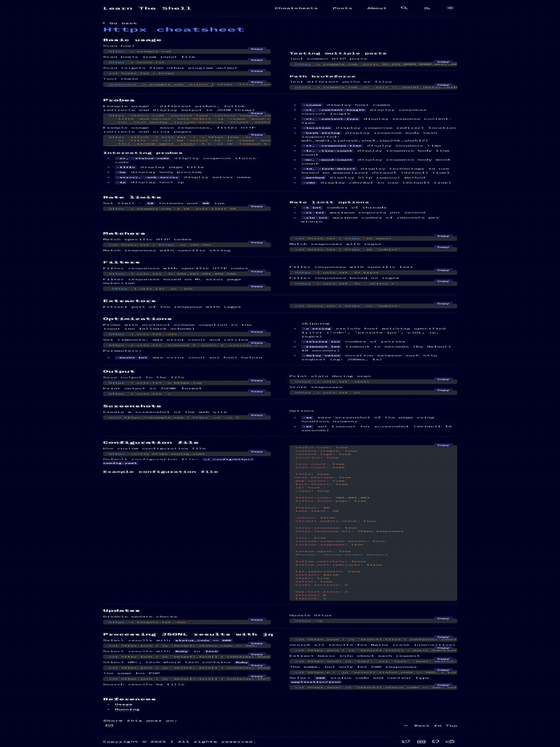Screen dimensions: 560x747
Task: Go to Learn The Shell home
Action: pos(147,8)
